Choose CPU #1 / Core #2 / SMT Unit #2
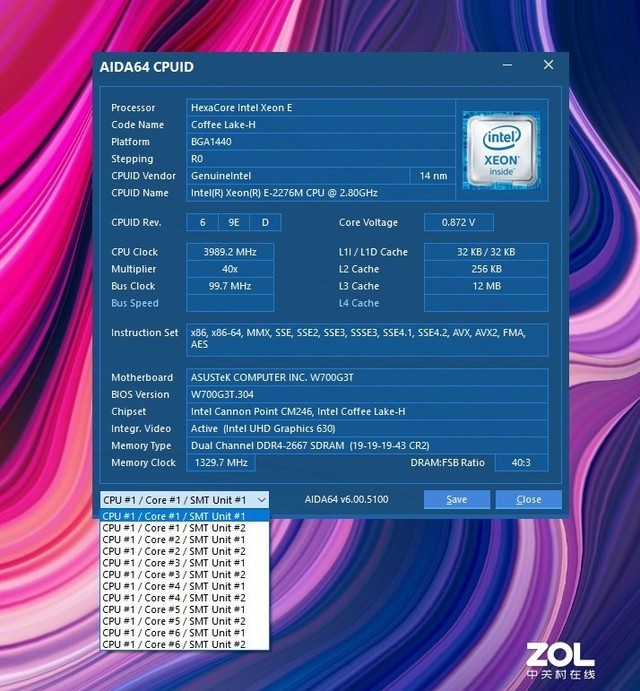This screenshot has width=640, height=691. pos(184,551)
